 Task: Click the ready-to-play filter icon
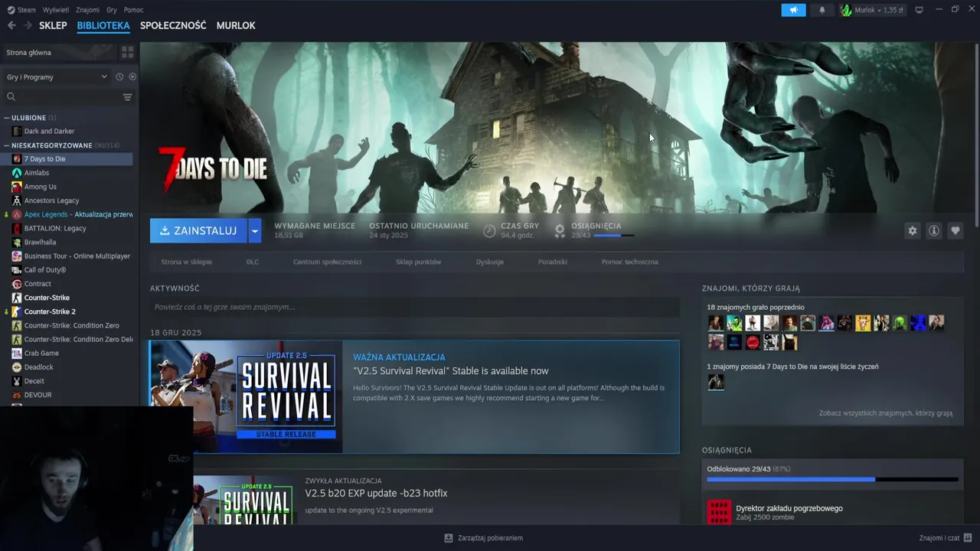132,77
